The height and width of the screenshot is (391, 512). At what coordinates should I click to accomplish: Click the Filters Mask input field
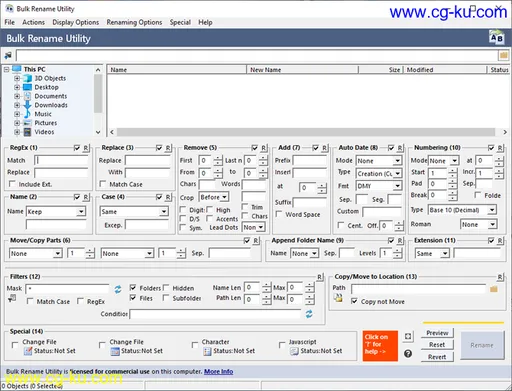pyautogui.click(x=67, y=289)
